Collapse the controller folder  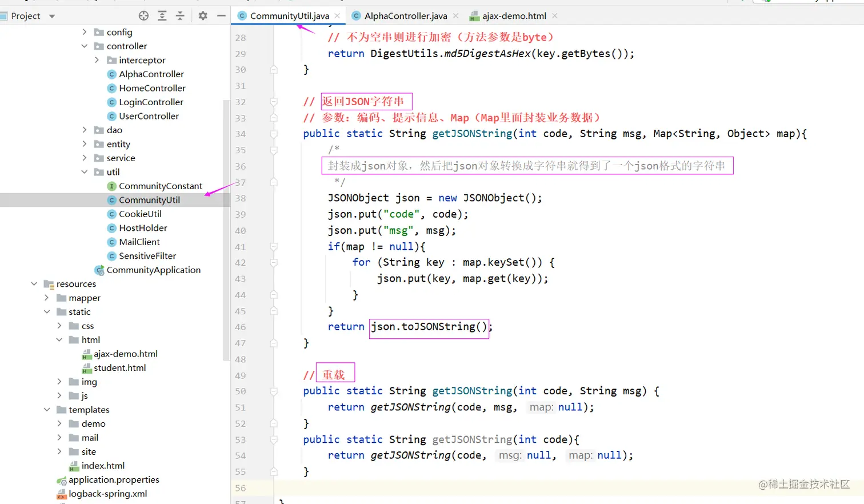click(x=85, y=46)
